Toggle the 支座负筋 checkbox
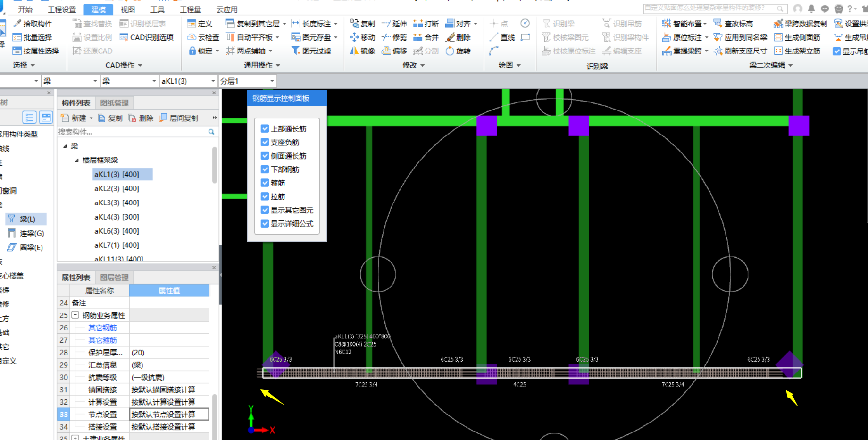 pos(265,142)
